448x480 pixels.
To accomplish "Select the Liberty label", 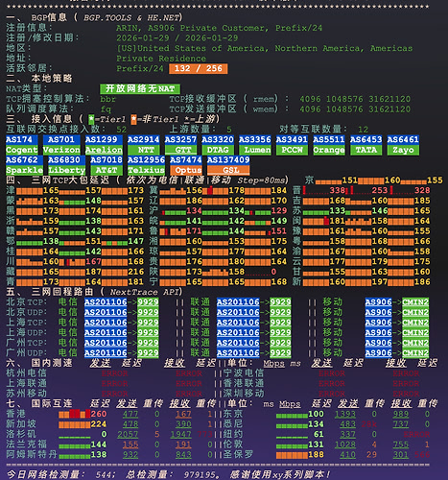I will pyautogui.click(x=66, y=170).
